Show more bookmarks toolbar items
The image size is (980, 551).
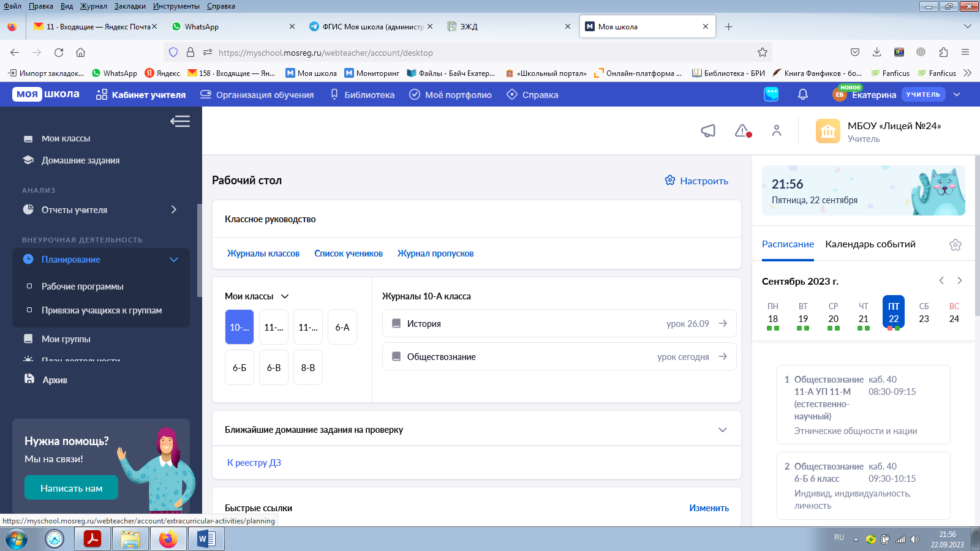pos(967,73)
